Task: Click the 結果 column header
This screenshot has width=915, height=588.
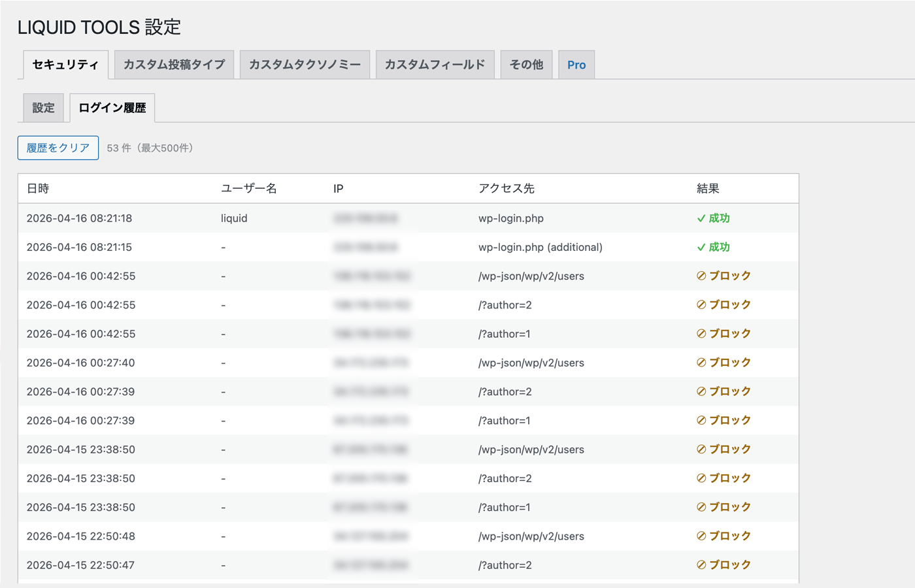Action: tap(706, 188)
